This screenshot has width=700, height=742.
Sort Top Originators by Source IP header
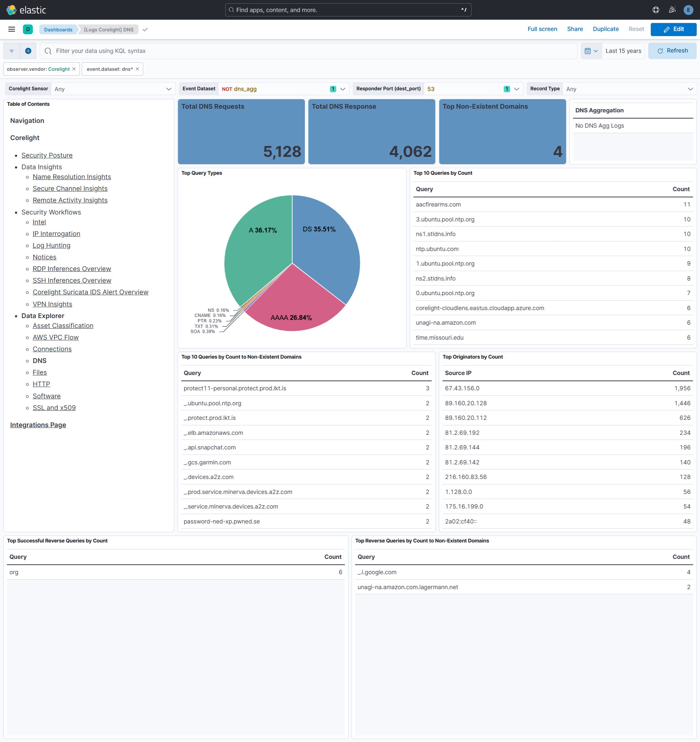(458, 373)
